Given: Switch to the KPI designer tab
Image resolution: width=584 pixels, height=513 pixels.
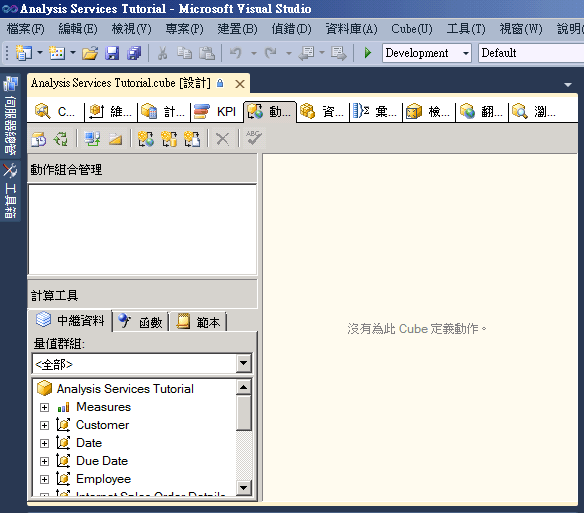Looking at the screenshot, I should [216, 111].
